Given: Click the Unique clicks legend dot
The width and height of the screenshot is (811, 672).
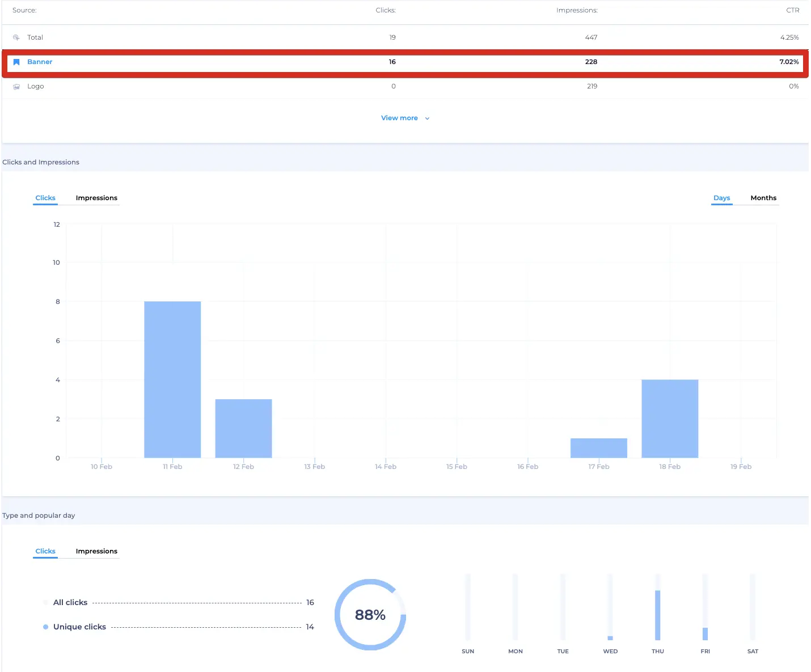Looking at the screenshot, I should point(45,627).
